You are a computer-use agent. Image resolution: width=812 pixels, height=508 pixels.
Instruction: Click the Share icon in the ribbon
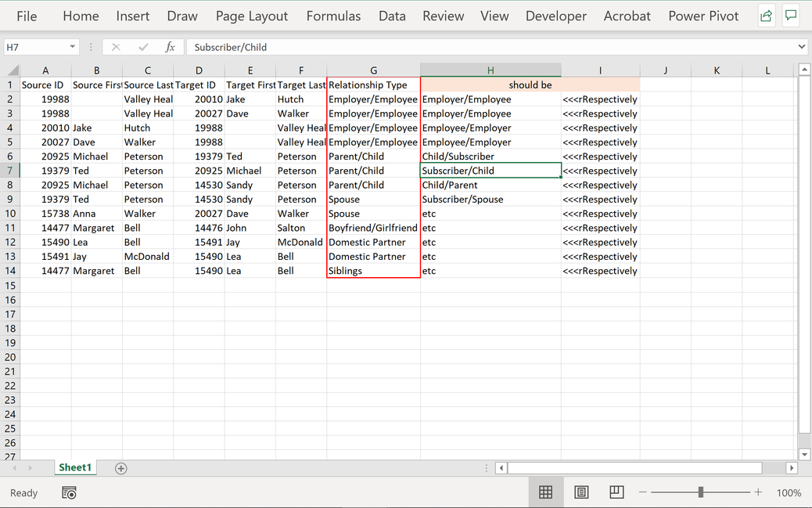click(x=766, y=16)
